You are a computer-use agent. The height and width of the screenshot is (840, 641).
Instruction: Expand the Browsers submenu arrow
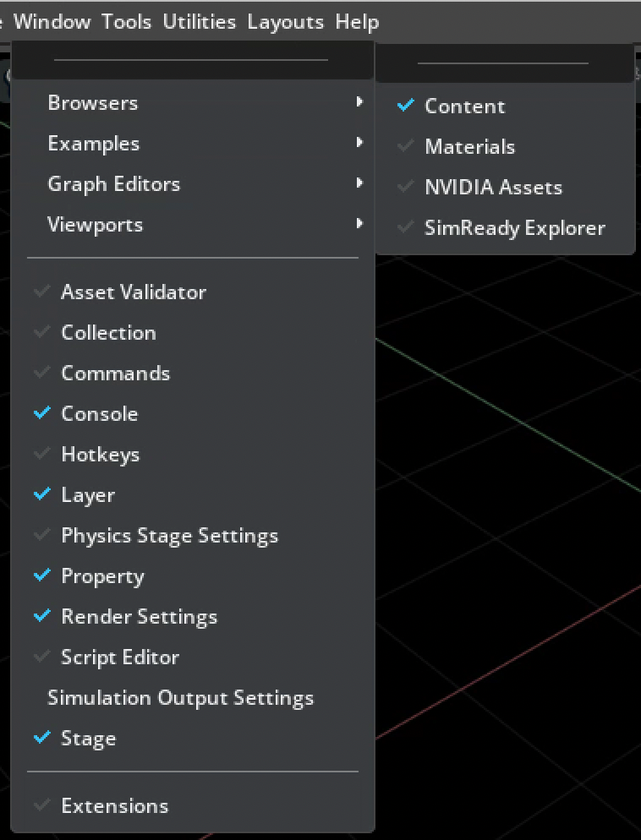point(359,102)
